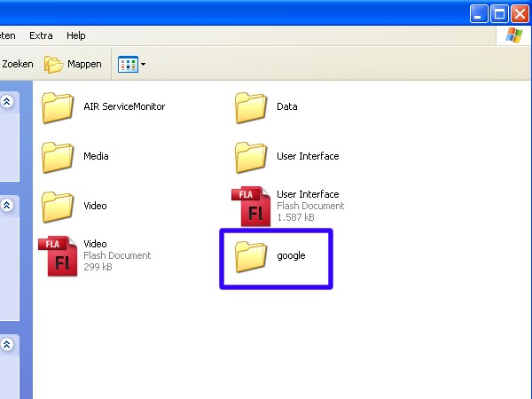Image resolution: width=532 pixels, height=399 pixels.
Task: Maximize the Explorer window
Action: [x=499, y=13]
